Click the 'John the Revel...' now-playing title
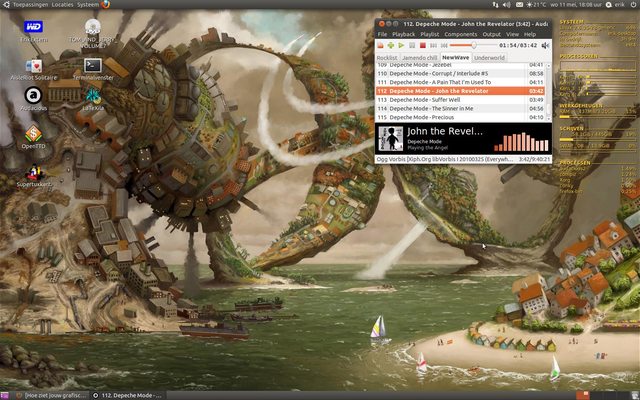This screenshot has width=640, height=400. [445, 131]
